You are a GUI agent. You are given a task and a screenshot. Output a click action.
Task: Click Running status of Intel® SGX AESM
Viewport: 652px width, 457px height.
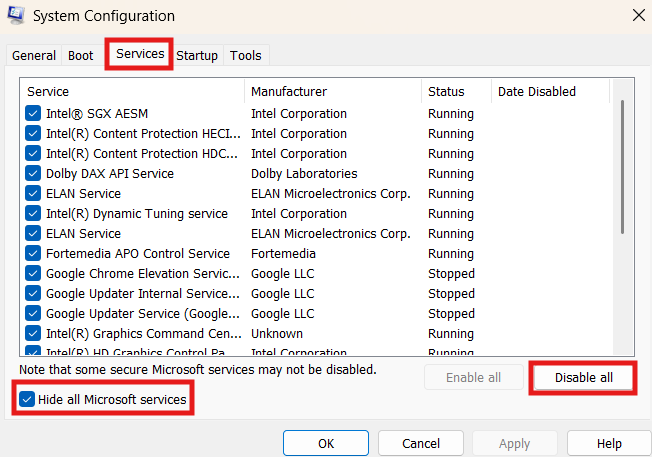coord(451,114)
